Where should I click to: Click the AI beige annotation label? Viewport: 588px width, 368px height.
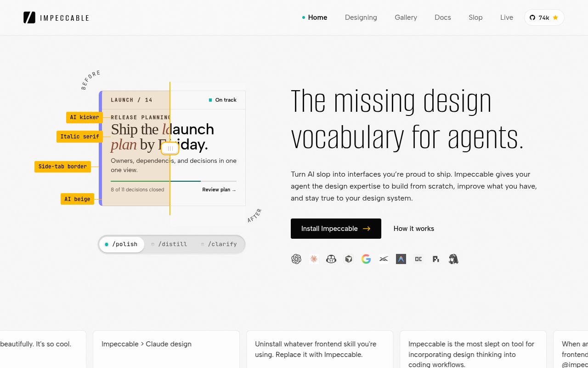tap(77, 199)
